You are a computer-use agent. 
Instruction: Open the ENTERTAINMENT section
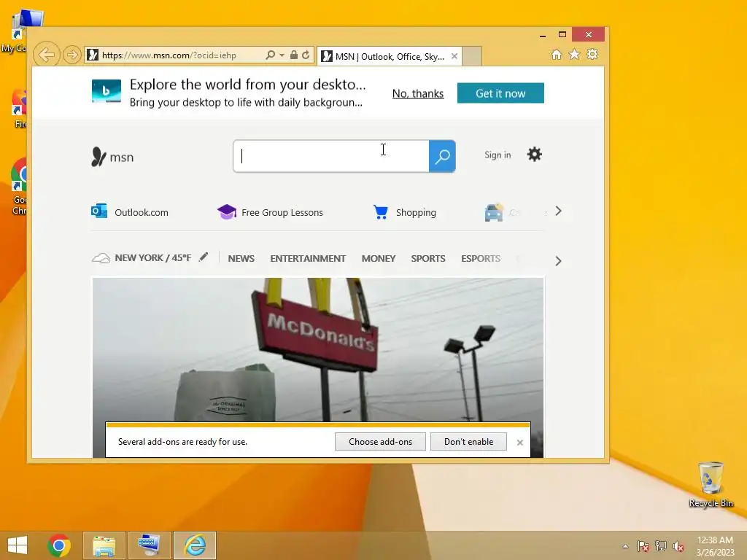pos(308,259)
